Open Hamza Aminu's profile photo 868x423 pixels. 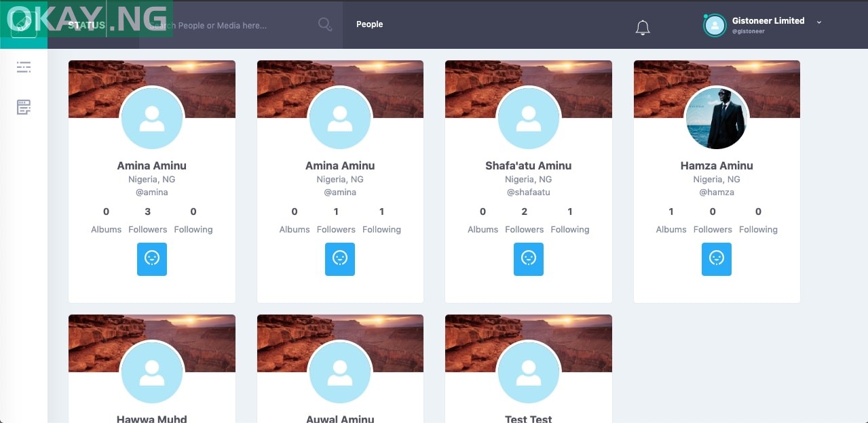point(716,118)
